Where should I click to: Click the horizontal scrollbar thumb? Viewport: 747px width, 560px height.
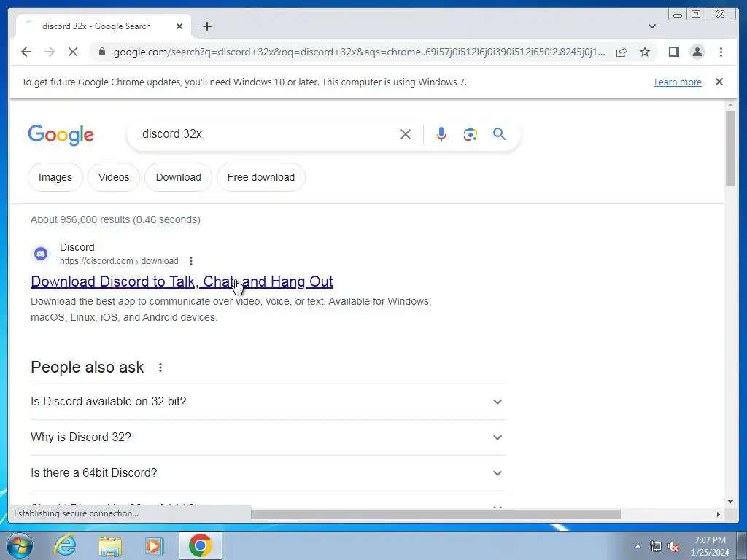[436, 514]
